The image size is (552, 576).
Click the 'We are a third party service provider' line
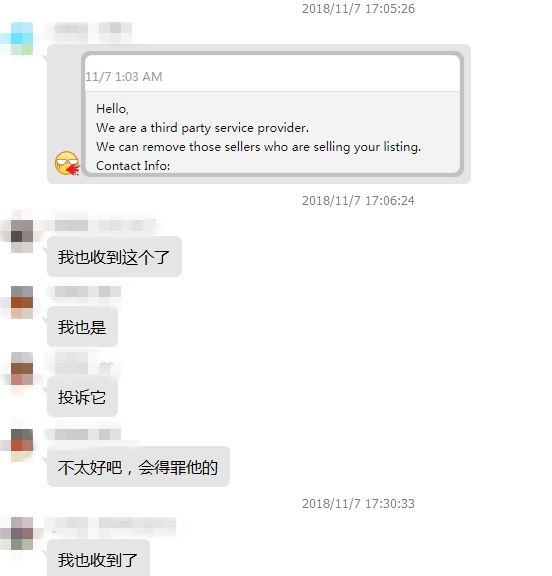coord(202,128)
